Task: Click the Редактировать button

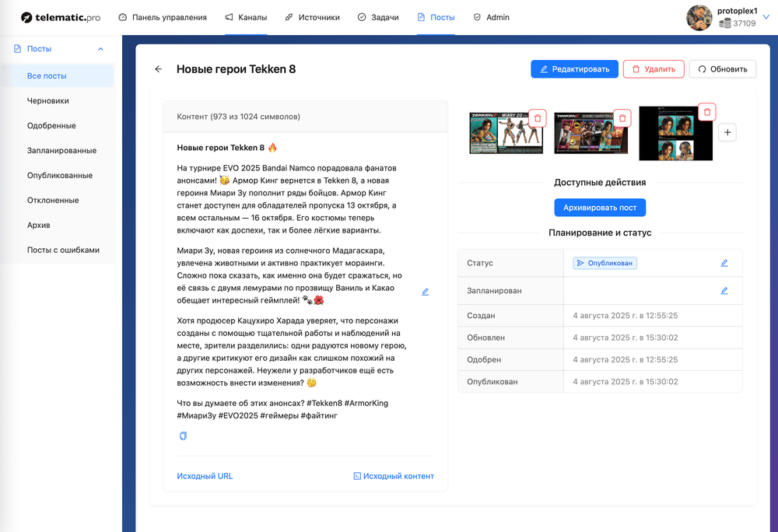Action: point(575,69)
